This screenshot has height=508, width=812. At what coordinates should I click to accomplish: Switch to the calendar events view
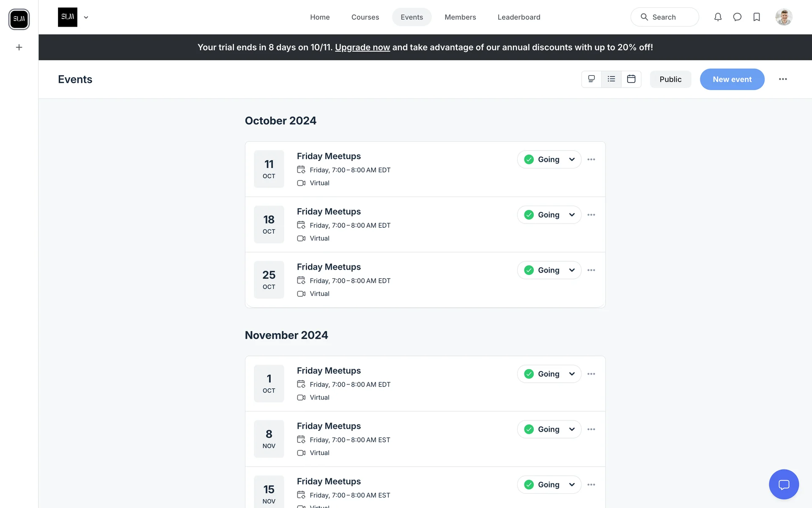631,79
